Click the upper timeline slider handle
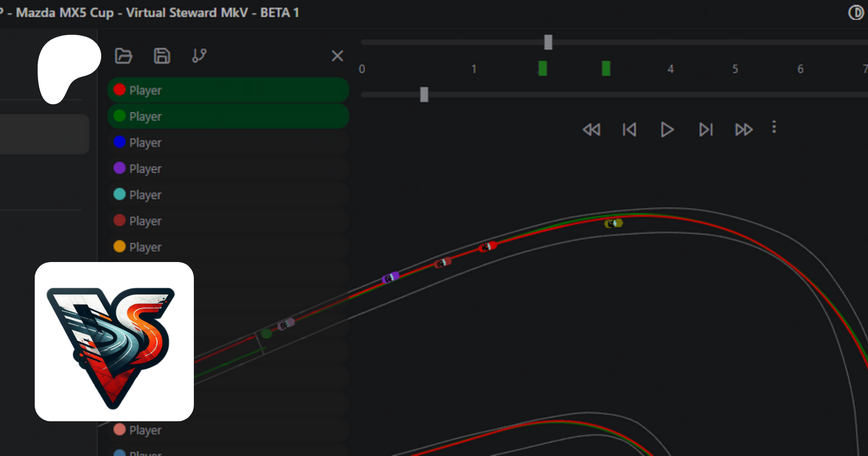 (x=548, y=42)
